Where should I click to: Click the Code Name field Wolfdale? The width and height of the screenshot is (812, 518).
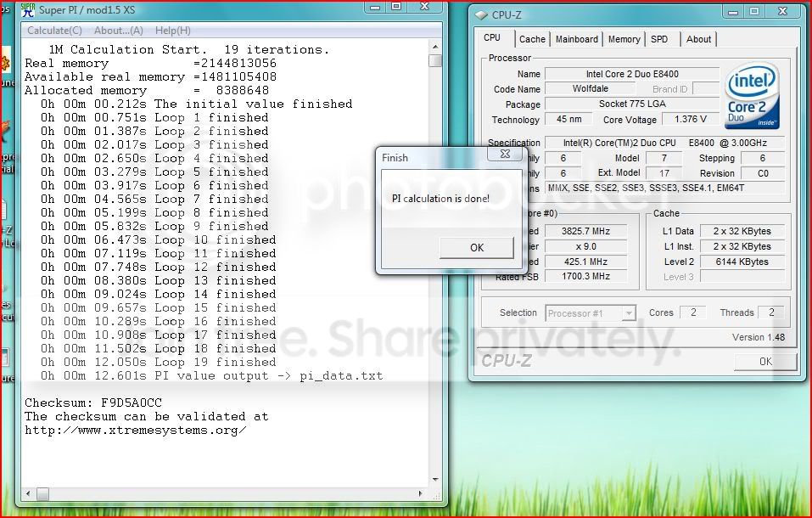tap(590, 88)
